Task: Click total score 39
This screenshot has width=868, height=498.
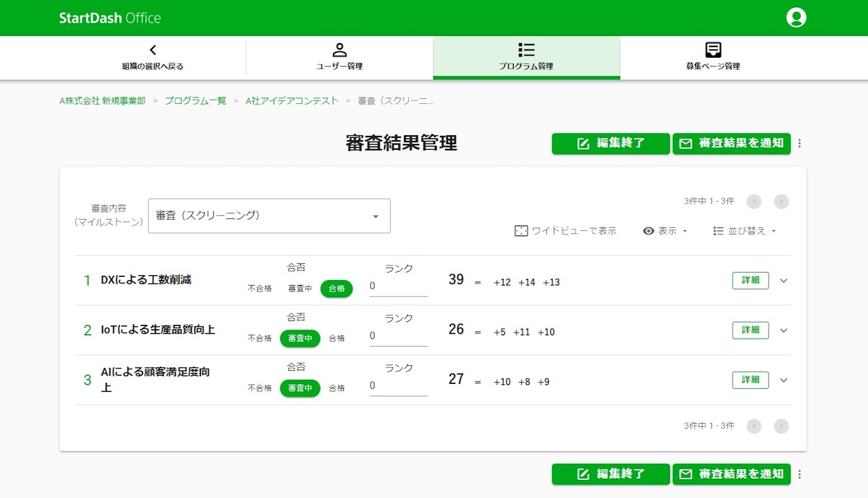Action: coord(456,280)
